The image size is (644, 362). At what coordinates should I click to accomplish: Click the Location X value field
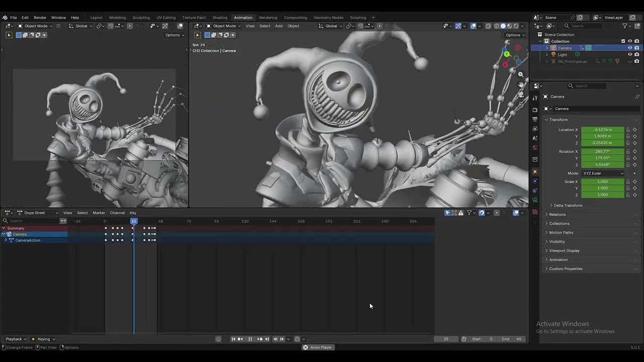coord(602,130)
